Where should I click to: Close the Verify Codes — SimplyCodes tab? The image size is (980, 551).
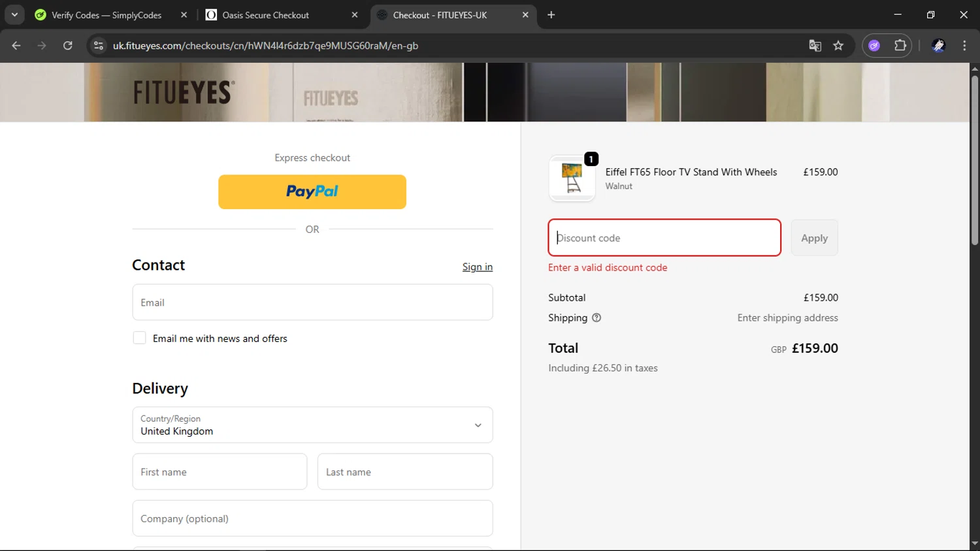click(184, 15)
